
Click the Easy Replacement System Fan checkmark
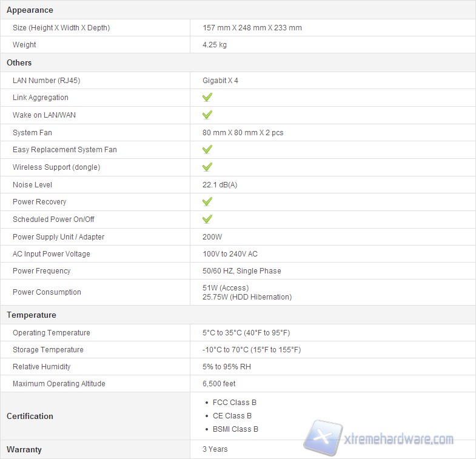point(207,149)
